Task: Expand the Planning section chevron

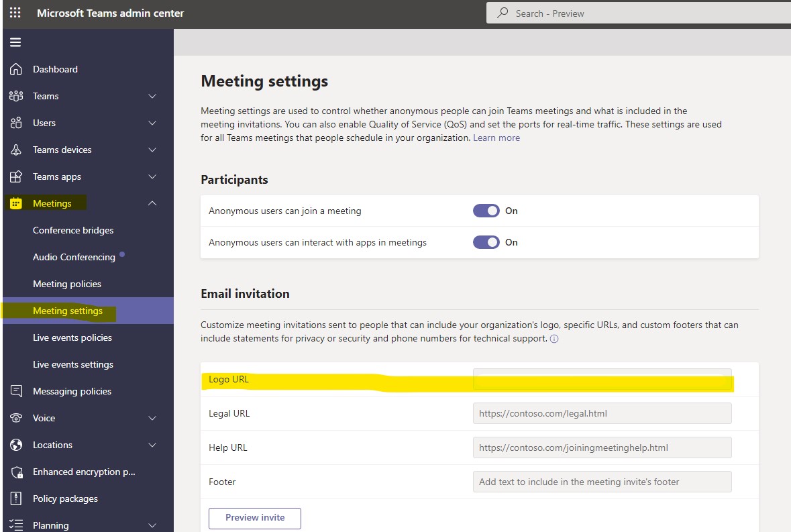Action: tap(152, 525)
